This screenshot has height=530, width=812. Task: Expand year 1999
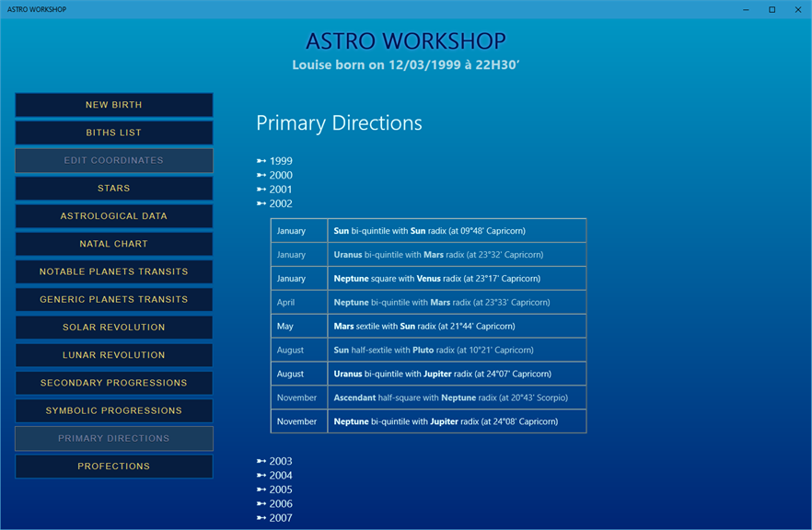(281, 161)
